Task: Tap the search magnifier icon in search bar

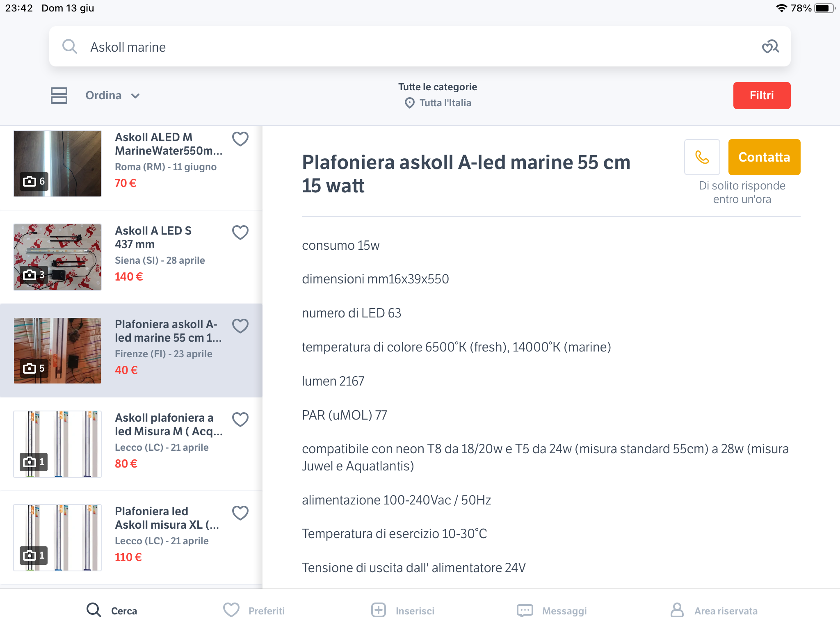Action: (x=70, y=47)
